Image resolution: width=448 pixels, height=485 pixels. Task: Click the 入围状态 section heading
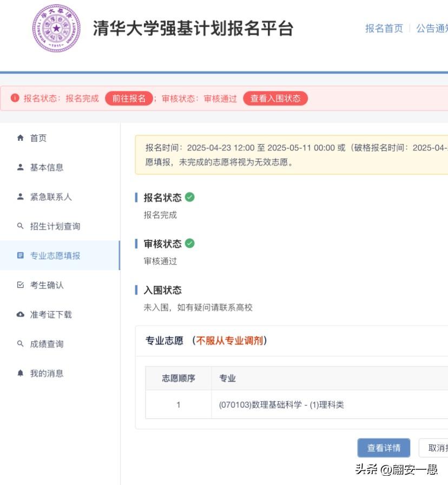pos(163,290)
